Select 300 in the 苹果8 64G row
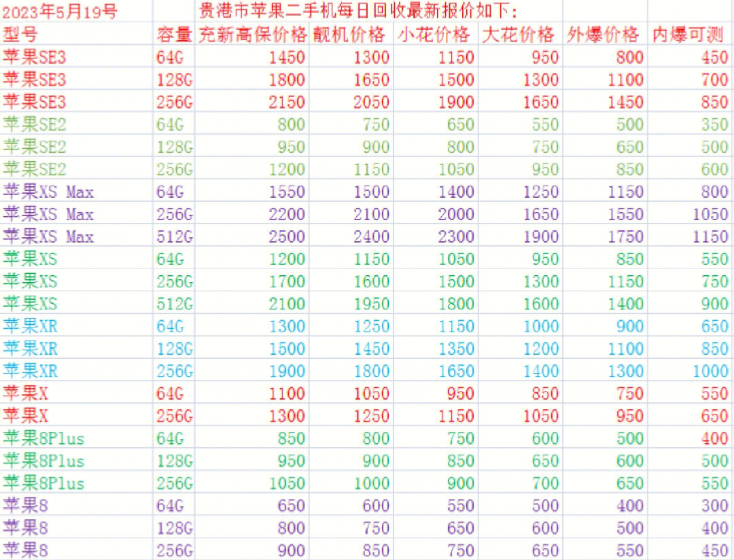The image size is (734, 560). point(714,505)
